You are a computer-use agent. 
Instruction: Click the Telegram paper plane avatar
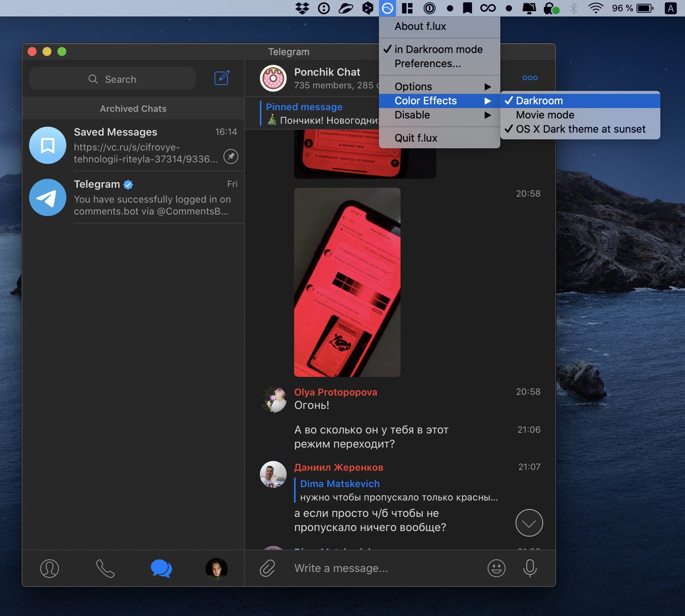coord(48,197)
